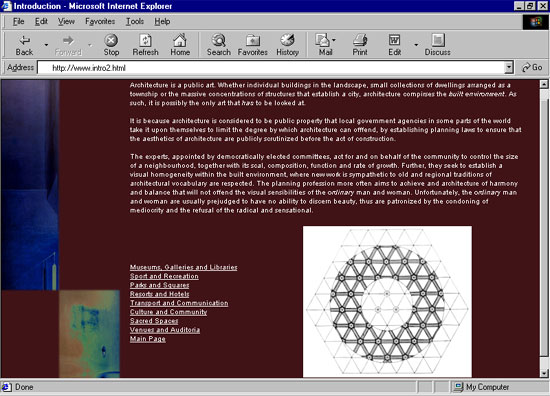Image resolution: width=550 pixels, height=396 pixels.
Task: Click inside the Address URL field
Action: (271, 68)
